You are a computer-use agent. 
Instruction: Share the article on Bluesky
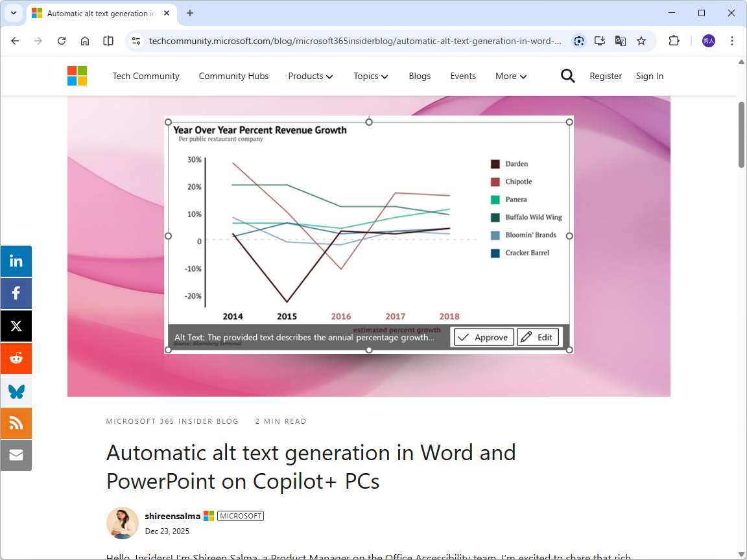16,390
